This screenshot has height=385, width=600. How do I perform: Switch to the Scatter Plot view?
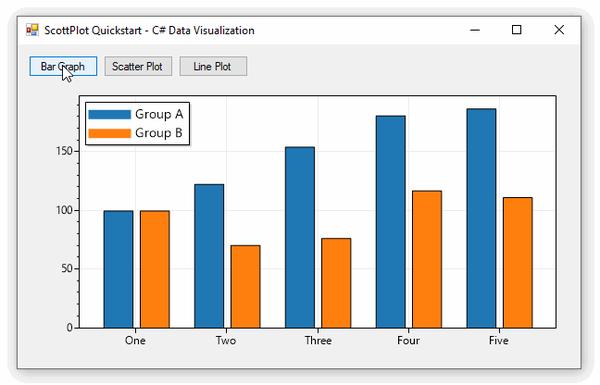tap(138, 66)
